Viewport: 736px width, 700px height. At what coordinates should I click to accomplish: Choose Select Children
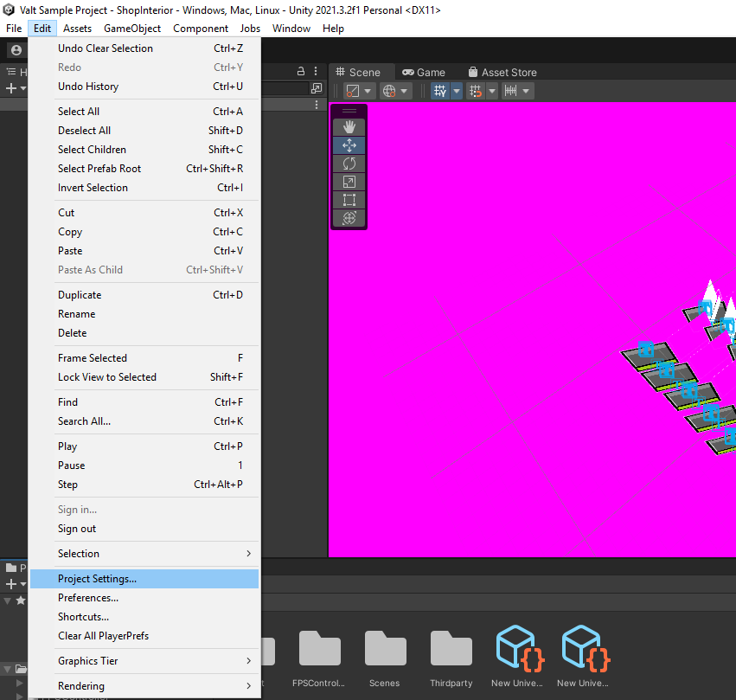click(144, 150)
